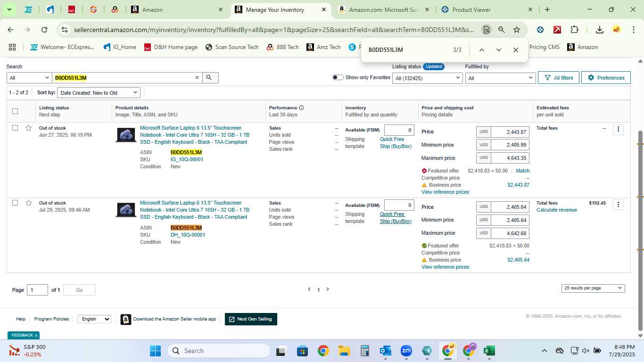Screen dimensions: 644x362
Task: Show the Performance info tooltip icon
Action: pyautogui.click(x=301, y=107)
